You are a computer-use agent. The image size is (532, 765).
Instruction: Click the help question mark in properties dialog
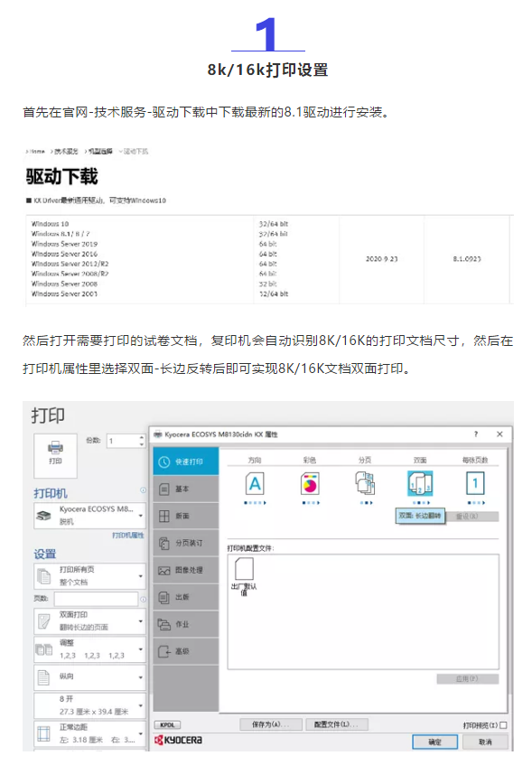click(476, 434)
